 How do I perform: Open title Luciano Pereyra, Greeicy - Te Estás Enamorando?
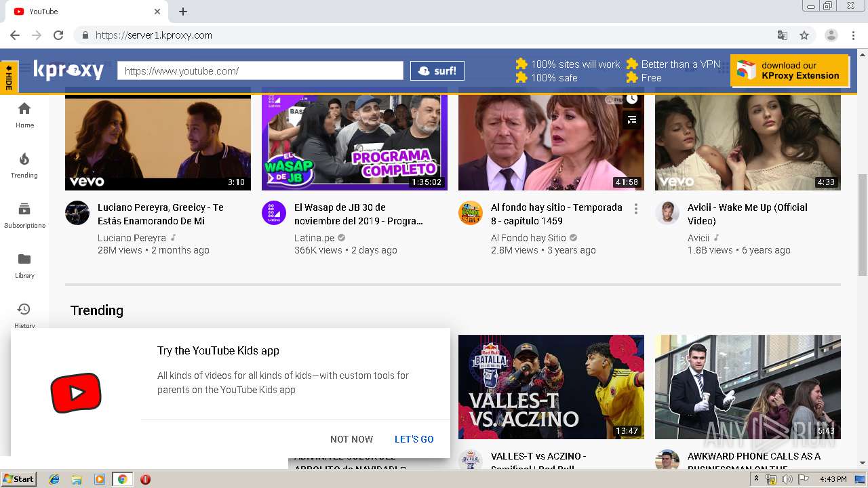161,214
